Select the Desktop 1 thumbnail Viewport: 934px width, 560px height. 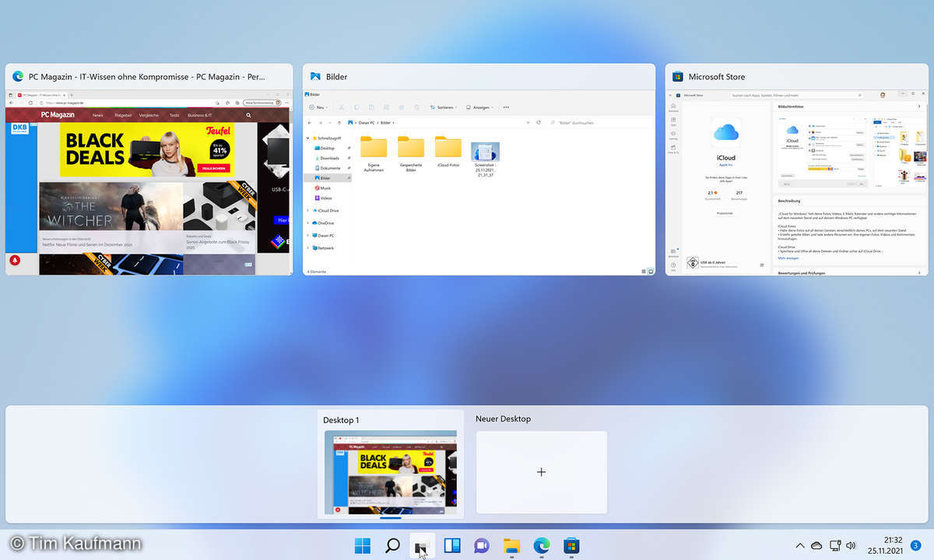point(390,472)
